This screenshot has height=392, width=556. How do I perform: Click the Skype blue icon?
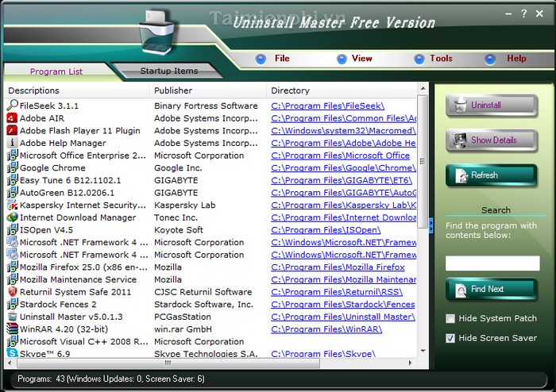13,352
